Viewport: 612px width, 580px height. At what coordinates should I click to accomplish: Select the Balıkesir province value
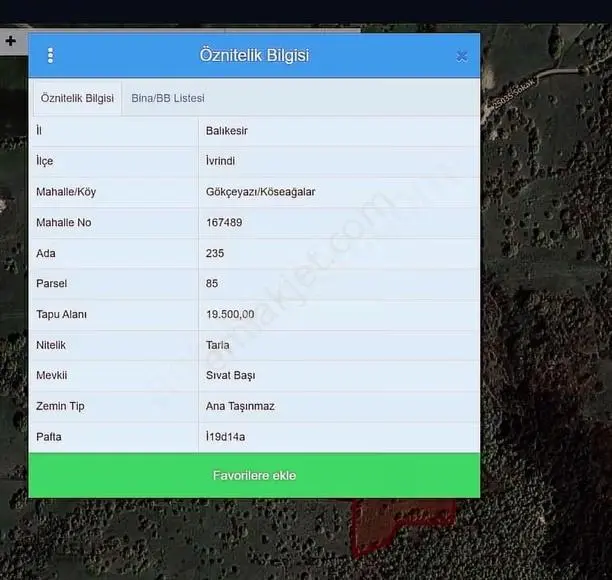pos(226,131)
